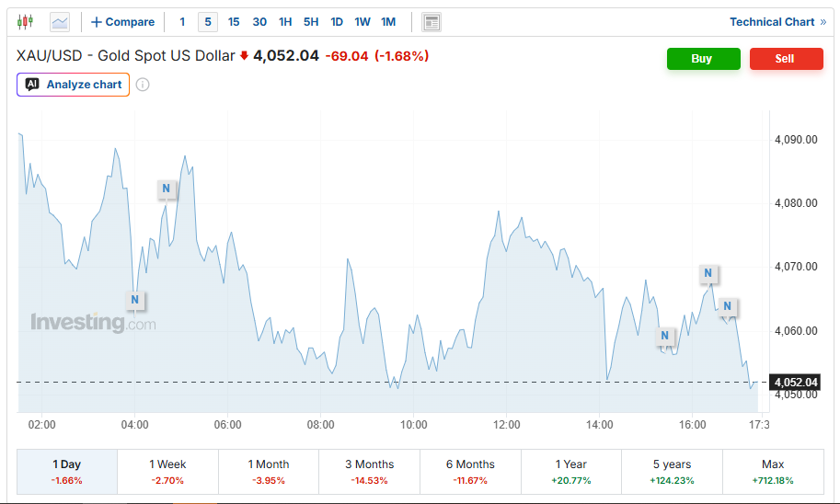Click the green Buy button
The image size is (840, 504).
704,58
